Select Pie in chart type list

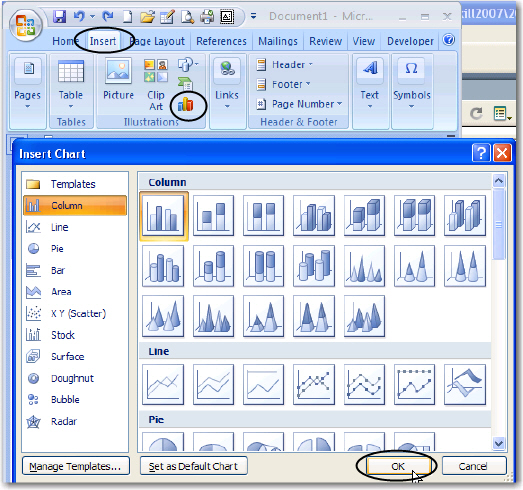(x=57, y=249)
